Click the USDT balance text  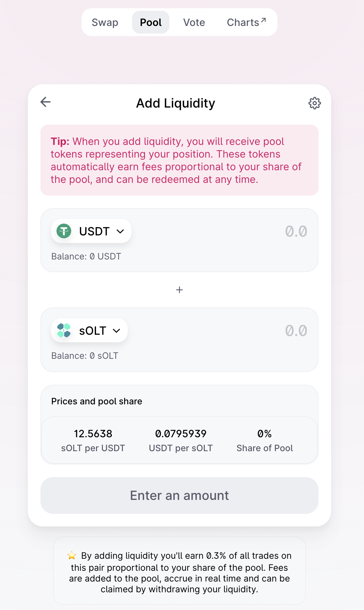point(86,256)
